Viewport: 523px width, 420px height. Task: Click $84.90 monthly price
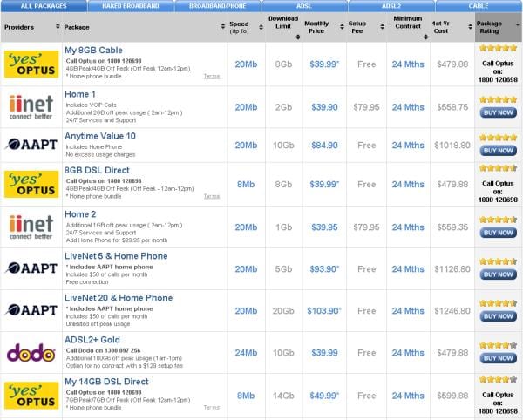coord(324,146)
